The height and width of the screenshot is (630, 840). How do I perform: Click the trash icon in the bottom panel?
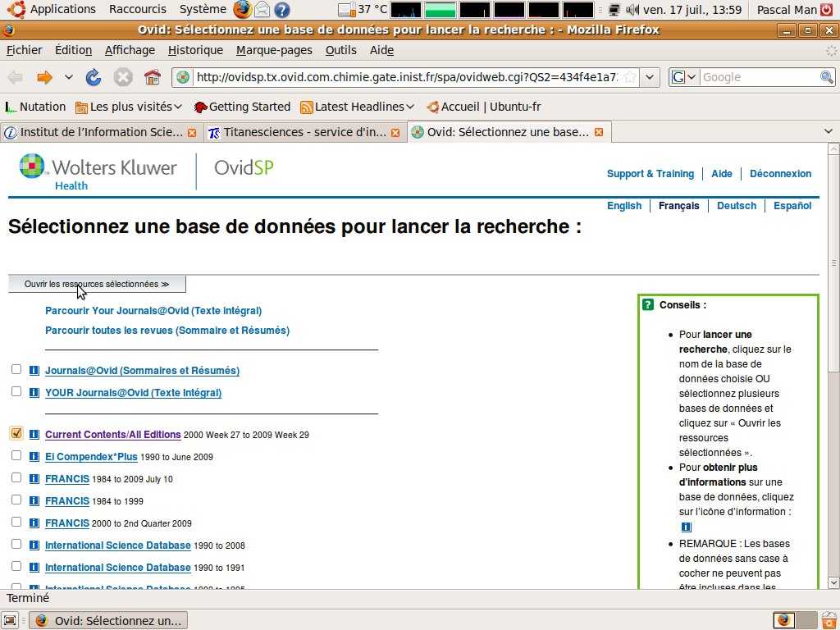(829, 620)
